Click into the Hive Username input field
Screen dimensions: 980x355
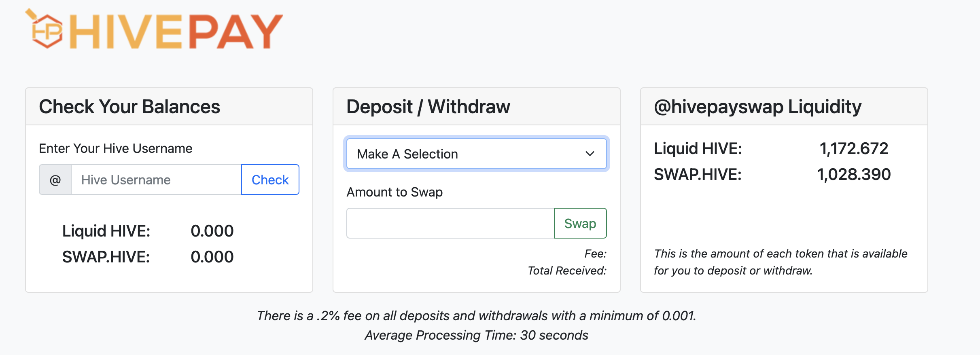point(156,180)
